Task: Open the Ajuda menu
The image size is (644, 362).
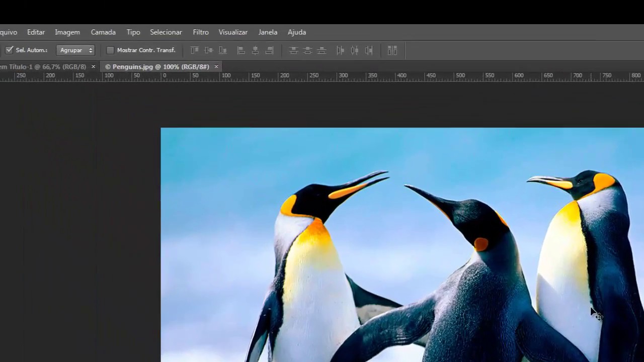Action: (297, 32)
